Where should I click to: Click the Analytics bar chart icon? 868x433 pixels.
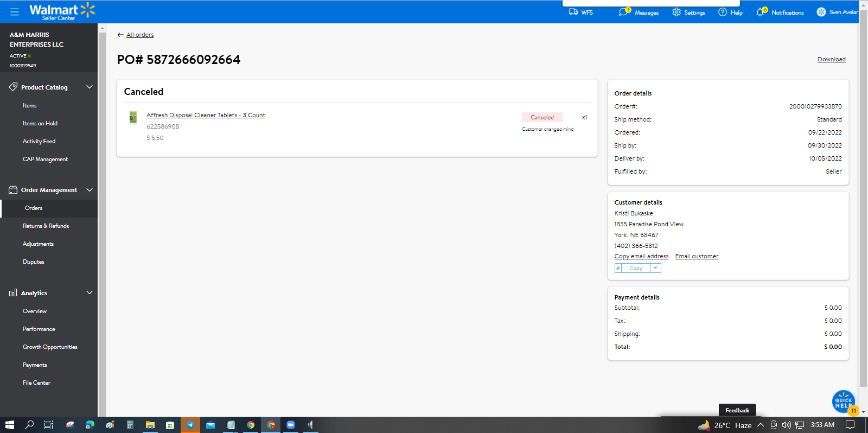13,293
